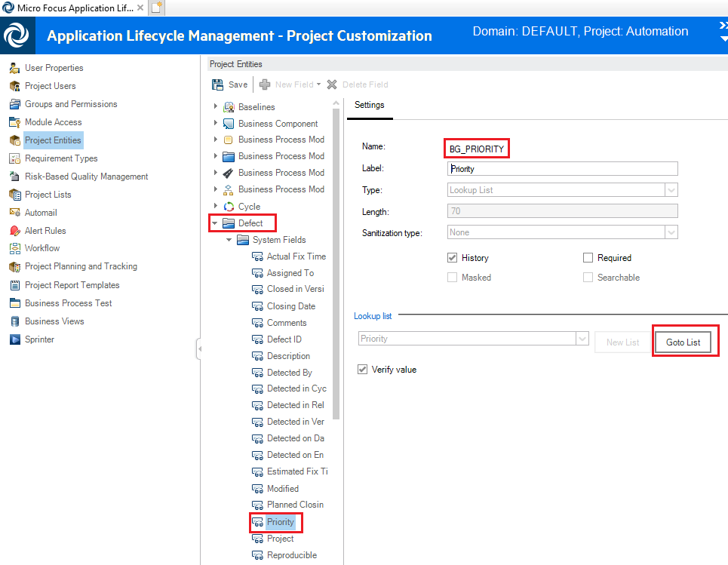The width and height of the screenshot is (728, 565).
Task: Click the Goto List button
Action: click(x=683, y=342)
